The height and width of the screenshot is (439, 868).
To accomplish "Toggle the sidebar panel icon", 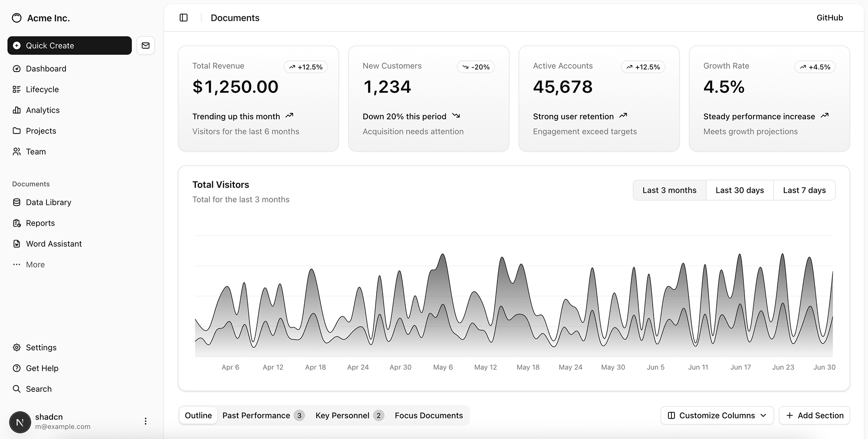I will click(x=184, y=18).
